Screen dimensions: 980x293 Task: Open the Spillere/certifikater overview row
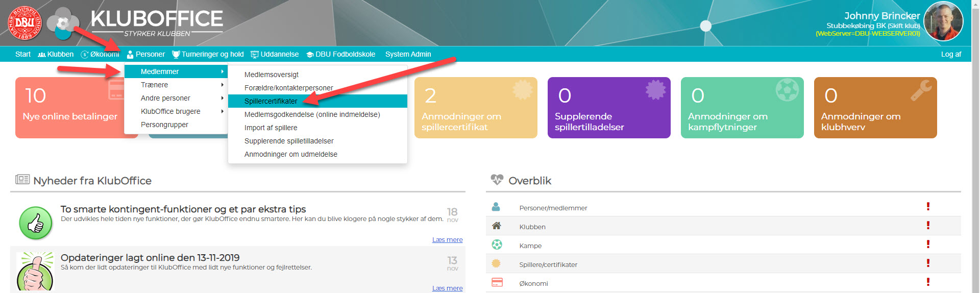(x=723, y=264)
